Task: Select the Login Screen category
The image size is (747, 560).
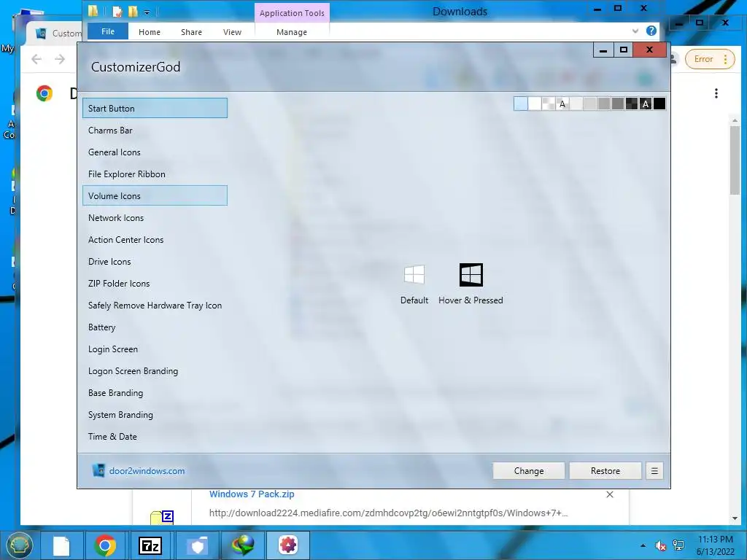Action: pos(155,349)
